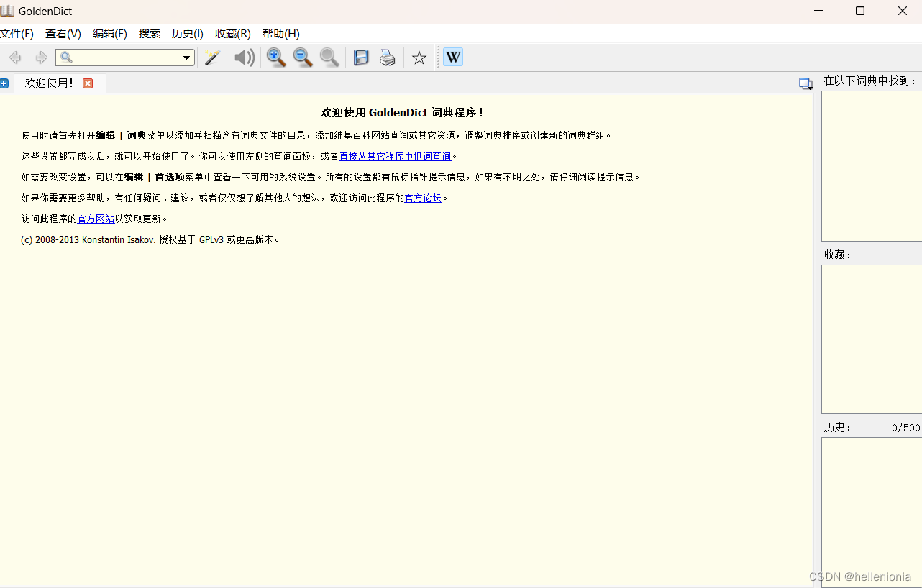The width and height of the screenshot is (922, 588).
Task: Reset zoom with the plain magnifier
Action: (329, 58)
